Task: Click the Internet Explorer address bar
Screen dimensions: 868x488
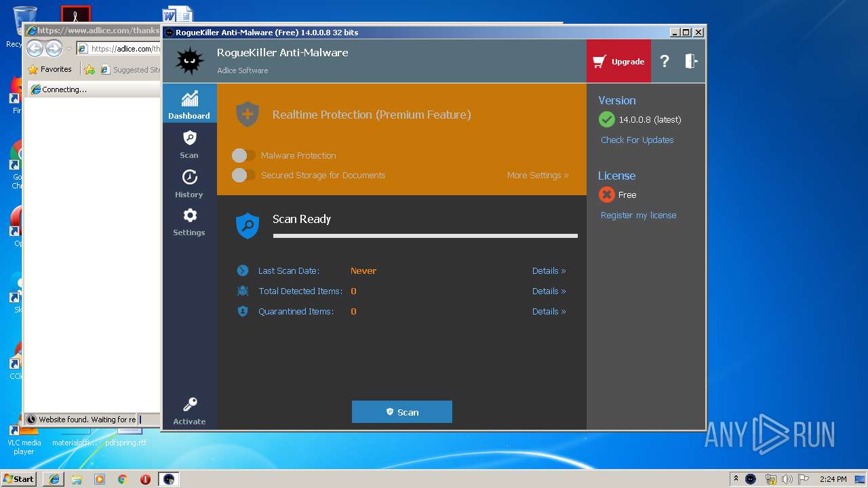Action: click(119, 48)
